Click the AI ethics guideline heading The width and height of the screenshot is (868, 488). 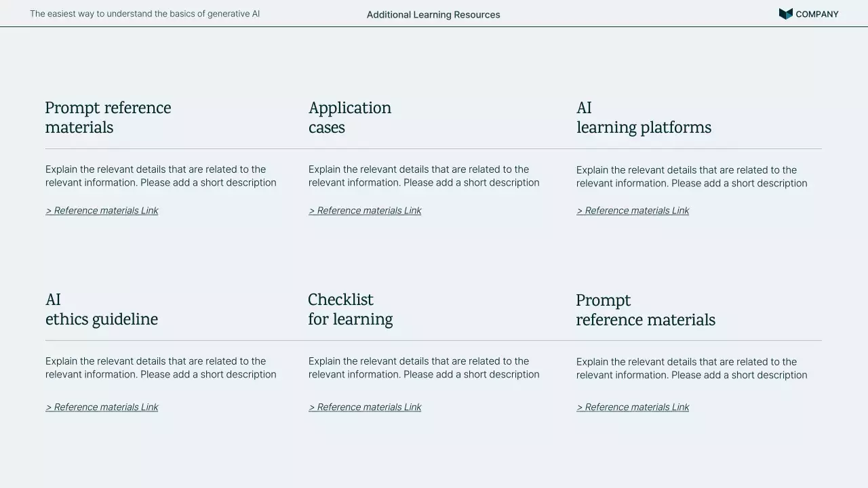(102, 310)
